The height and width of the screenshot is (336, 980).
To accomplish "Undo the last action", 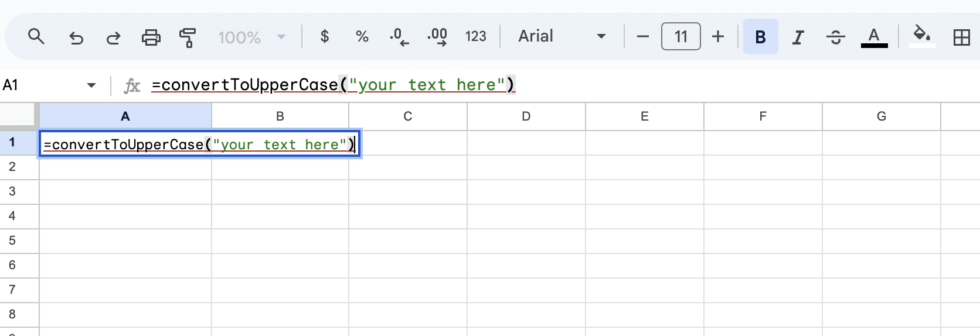I will coord(76,37).
